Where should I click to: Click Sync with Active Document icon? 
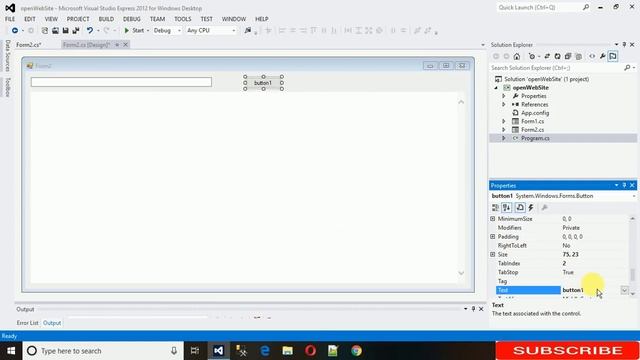click(547, 56)
